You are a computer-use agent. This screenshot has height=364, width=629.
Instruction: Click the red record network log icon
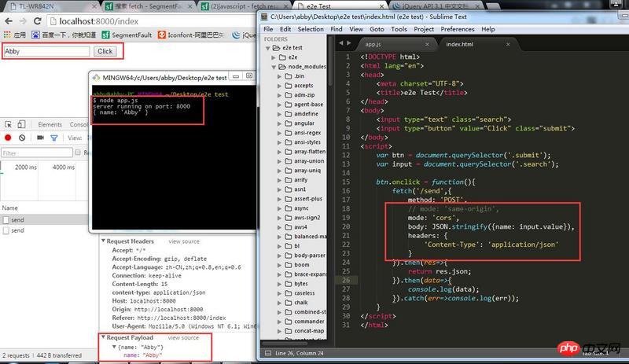coord(8,138)
